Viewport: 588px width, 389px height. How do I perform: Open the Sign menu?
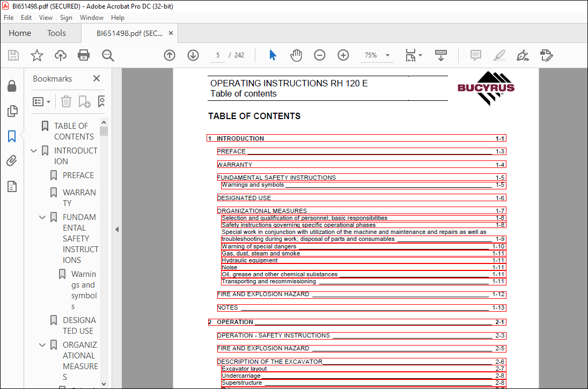click(x=66, y=18)
